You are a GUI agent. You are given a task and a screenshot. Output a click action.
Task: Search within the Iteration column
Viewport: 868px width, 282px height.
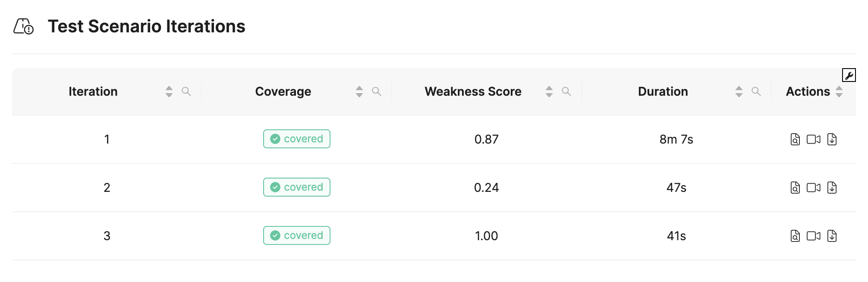pos(186,91)
